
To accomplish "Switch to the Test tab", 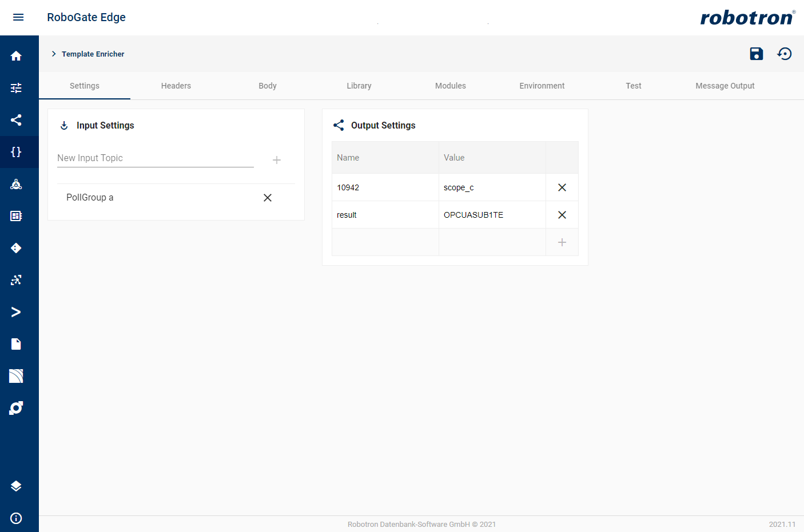I will pyautogui.click(x=634, y=86).
